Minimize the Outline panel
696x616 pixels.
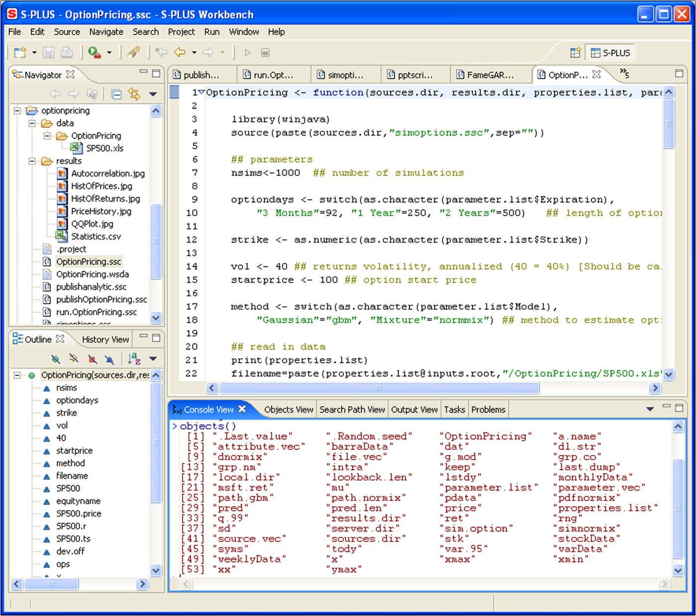[x=143, y=337]
